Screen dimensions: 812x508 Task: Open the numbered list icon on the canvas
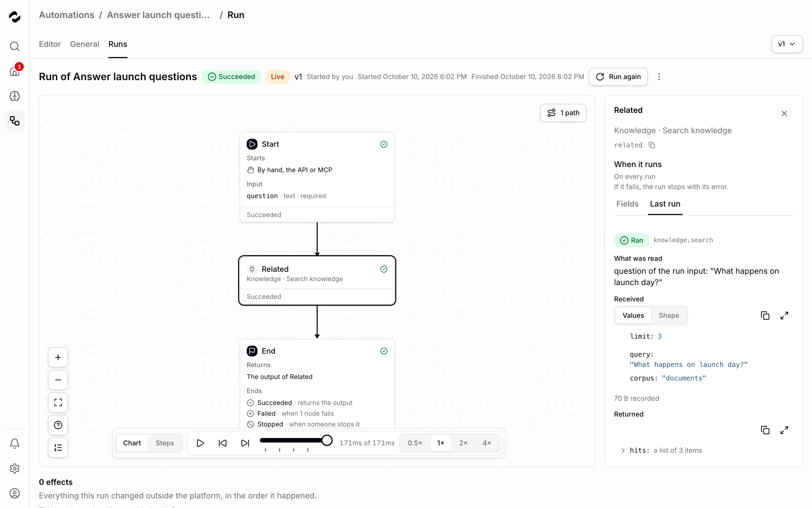58,448
